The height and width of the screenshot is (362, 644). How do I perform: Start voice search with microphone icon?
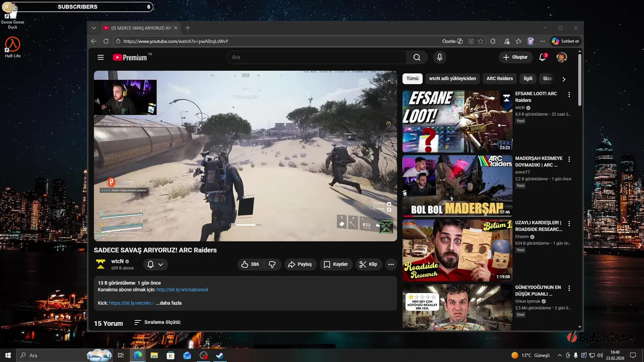pos(440,57)
